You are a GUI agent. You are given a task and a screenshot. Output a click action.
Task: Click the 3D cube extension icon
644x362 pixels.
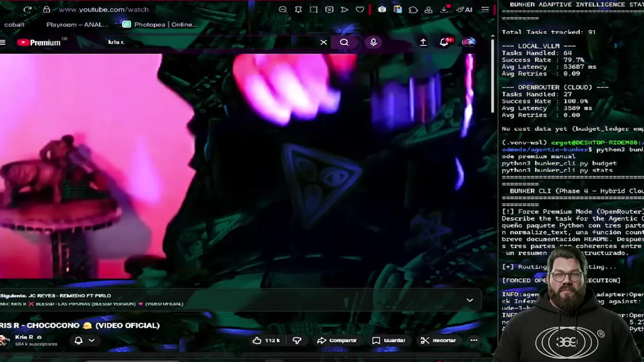(x=382, y=10)
